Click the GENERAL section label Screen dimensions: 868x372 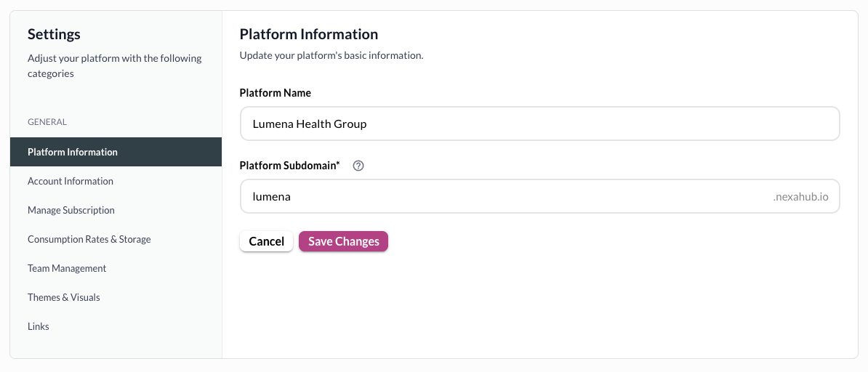pyautogui.click(x=47, y=122)
